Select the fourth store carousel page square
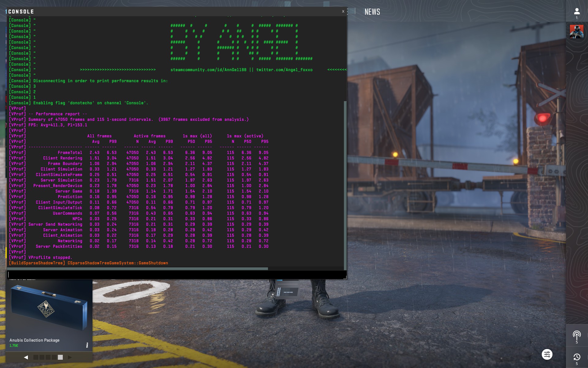 (x=54, y=357)
